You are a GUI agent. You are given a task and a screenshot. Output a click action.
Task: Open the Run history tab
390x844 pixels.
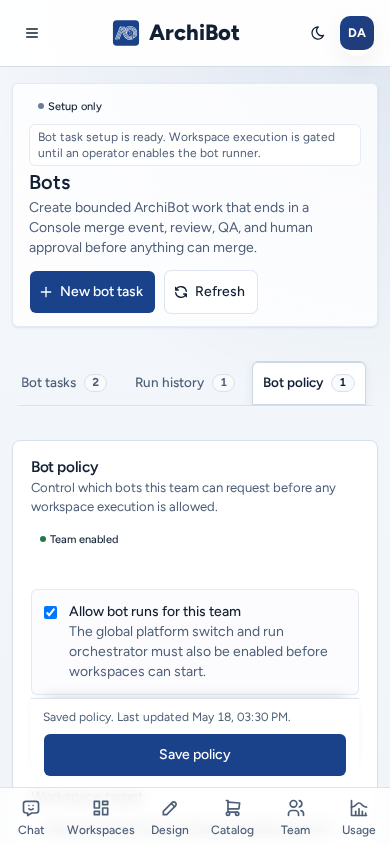coord(184,383)
